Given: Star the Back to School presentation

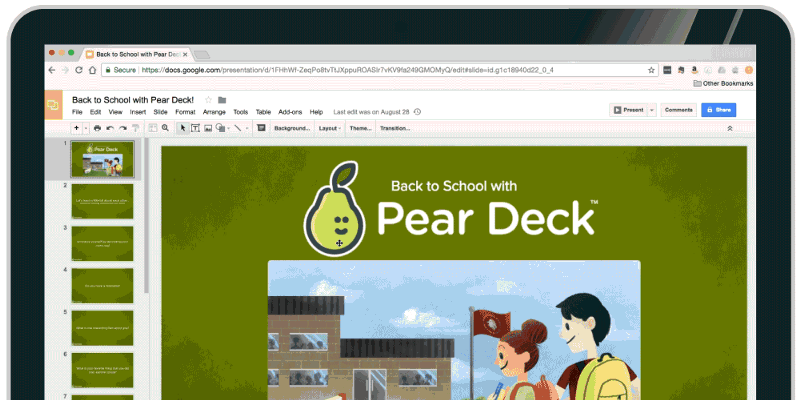Looking at the screenshot, I should point(208,100).
